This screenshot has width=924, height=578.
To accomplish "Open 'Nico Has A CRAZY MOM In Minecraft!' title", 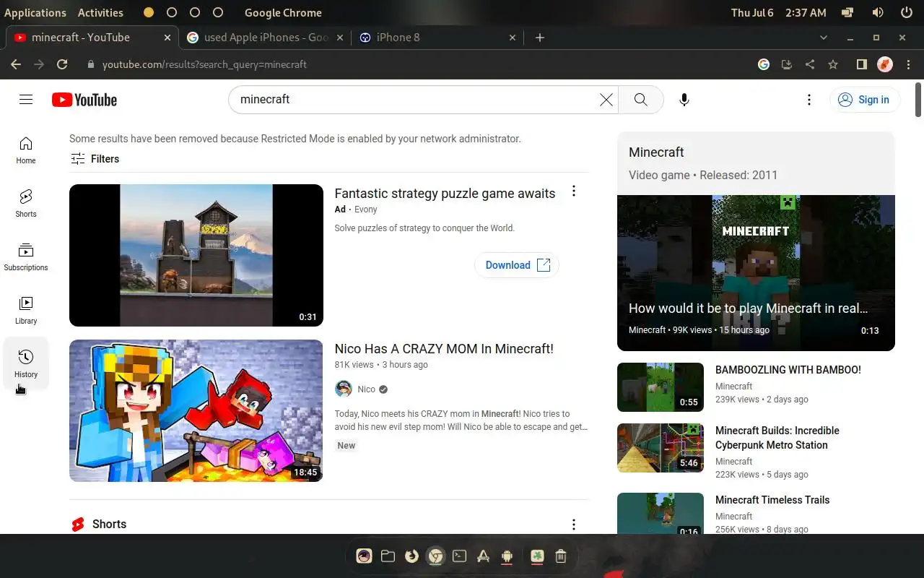I will (444, 348).
